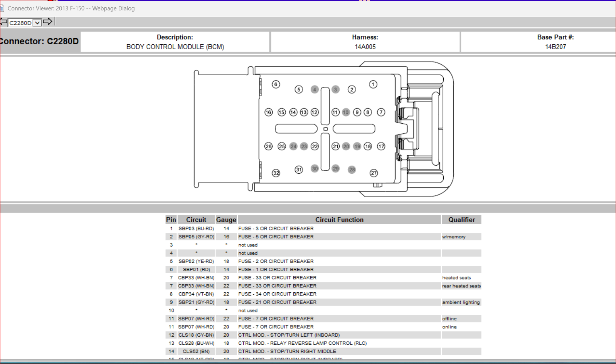Click the rear heated seats qualifier

461,286
